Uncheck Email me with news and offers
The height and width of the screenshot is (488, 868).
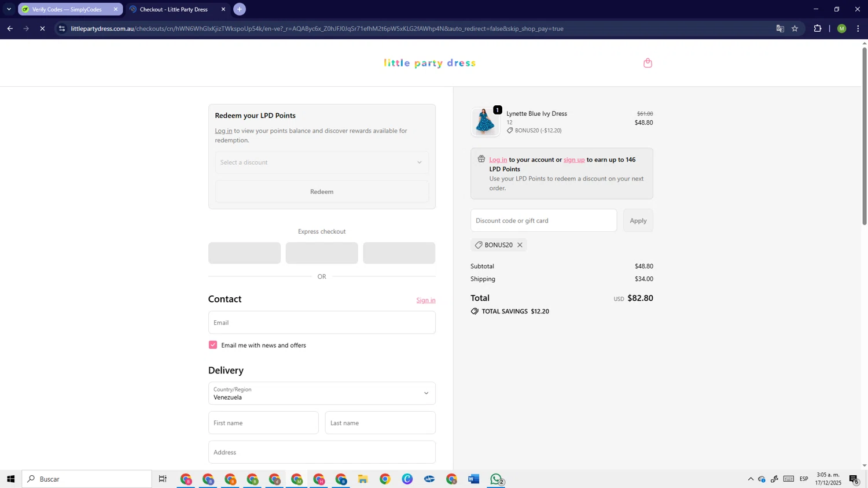click(213, 345)
